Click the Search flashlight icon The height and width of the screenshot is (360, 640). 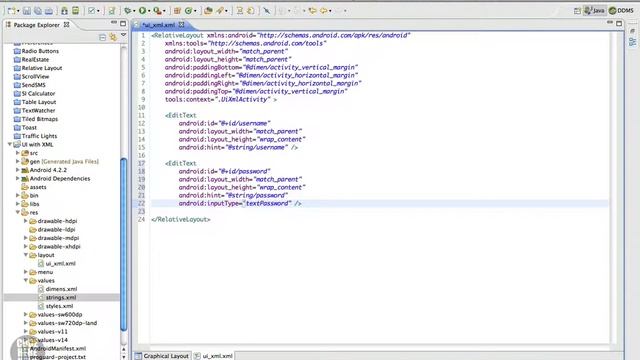click(x=220, y=11)
